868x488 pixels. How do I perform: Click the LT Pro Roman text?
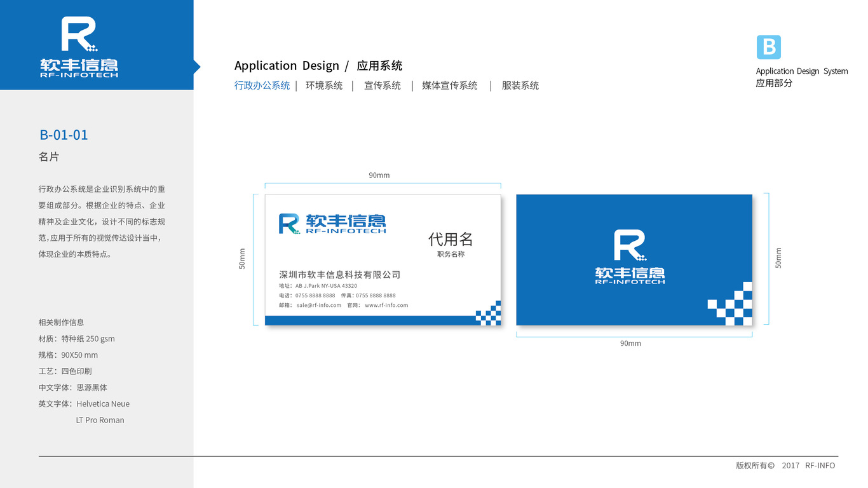(100, 420)
